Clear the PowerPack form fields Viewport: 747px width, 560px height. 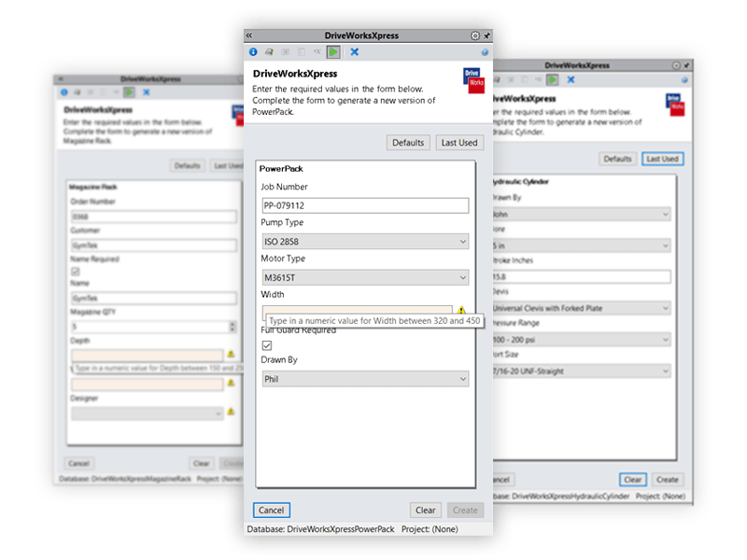click(426, 510)
